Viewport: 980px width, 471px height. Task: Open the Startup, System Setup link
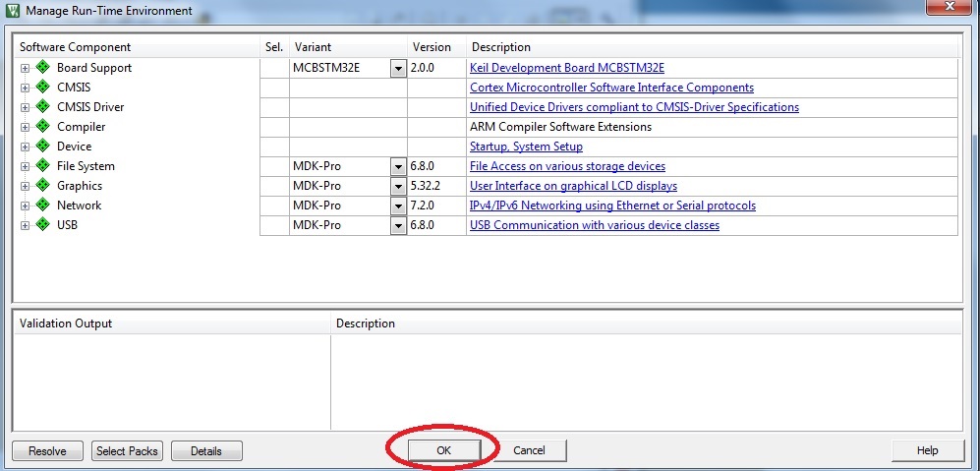tap(526, 147)
